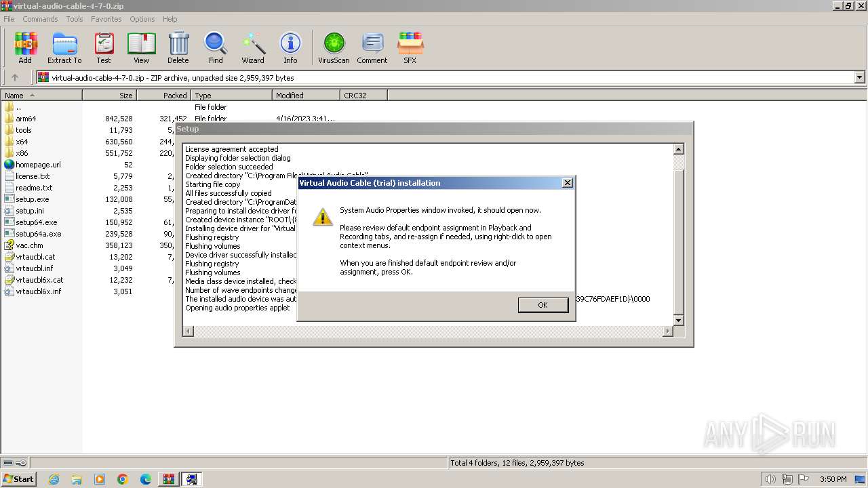This screenshot has height=488, width=868.
Task: Close the Virtual Audio Cable installation dialog
Action: (x=568, y=183)
